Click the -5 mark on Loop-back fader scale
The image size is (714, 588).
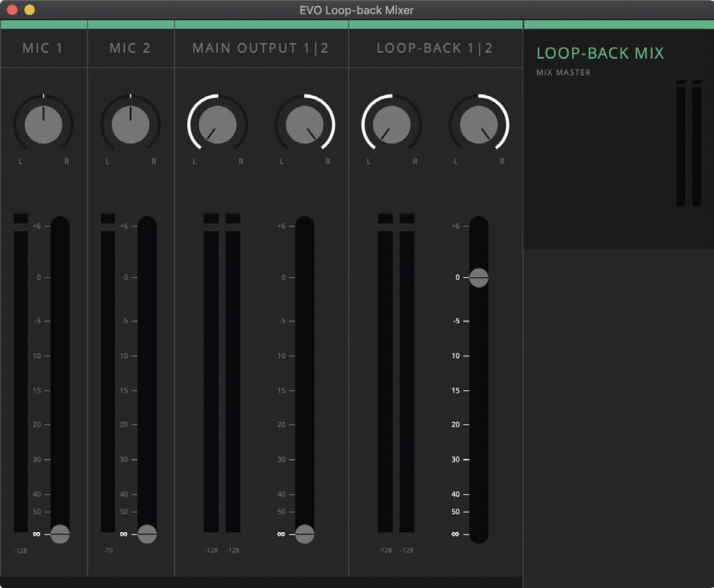coord(457,321)
